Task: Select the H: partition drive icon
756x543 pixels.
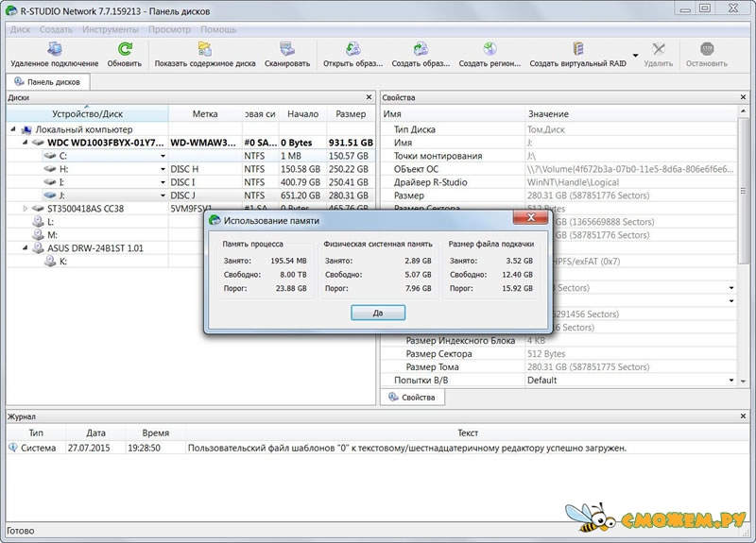Action: [50, 169]
